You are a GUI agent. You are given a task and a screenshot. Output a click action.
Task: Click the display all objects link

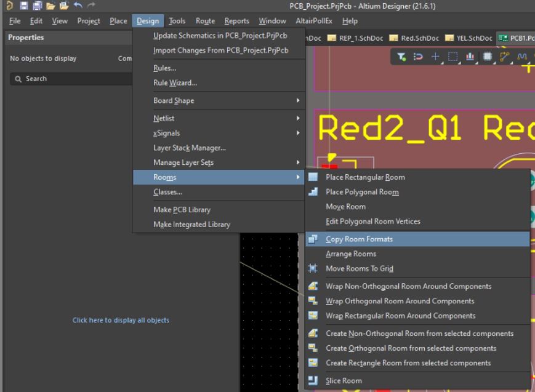(121, 320)
